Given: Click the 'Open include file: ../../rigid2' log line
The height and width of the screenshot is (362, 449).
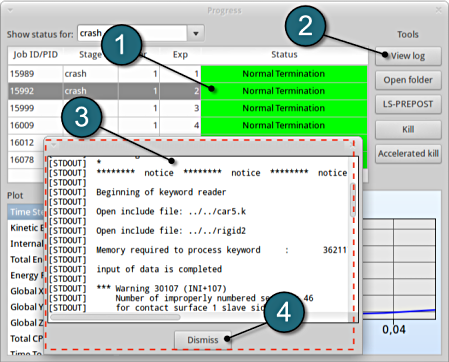Looking at the screenshot, I should click(x=171, y=231).
